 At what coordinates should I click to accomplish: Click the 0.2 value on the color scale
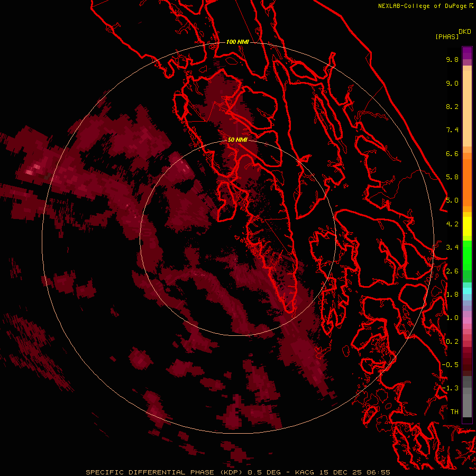[452, 342]
